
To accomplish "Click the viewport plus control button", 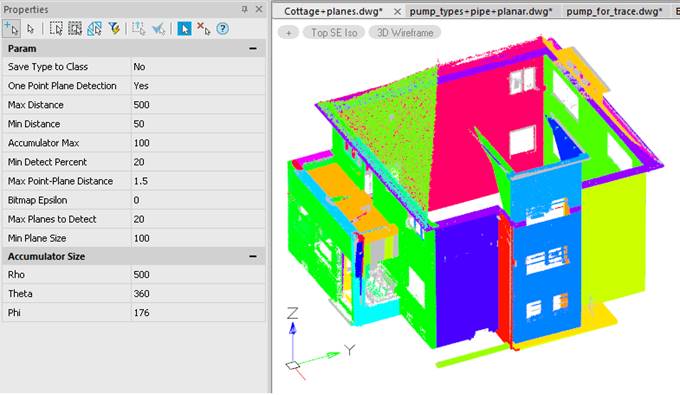I will [x=288, y=33].
